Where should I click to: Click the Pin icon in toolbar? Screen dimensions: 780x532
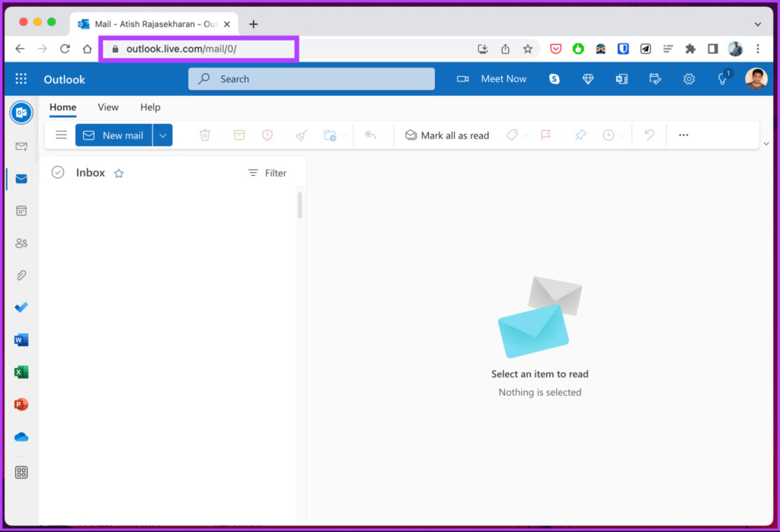[x=580, y=135]
